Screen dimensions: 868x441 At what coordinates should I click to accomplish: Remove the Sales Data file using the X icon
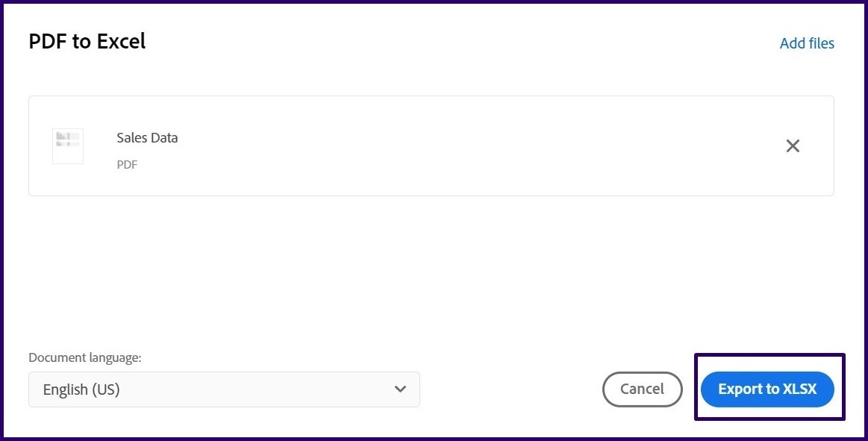click(x=793, y=146)
